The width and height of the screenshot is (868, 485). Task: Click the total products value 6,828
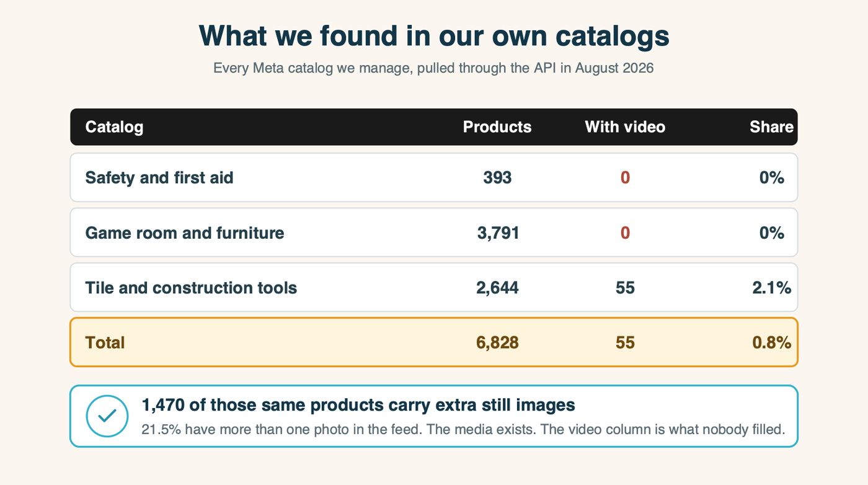[x=498, y=342]
